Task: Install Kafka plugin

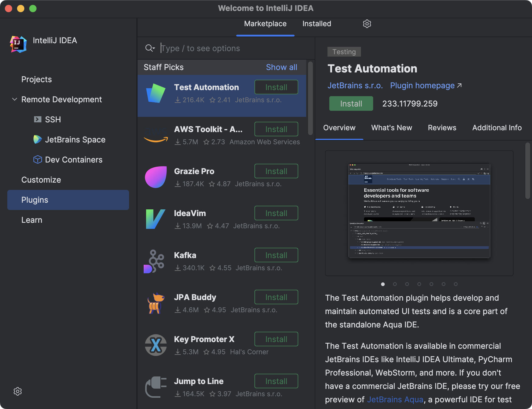Action: click(276, 255)
